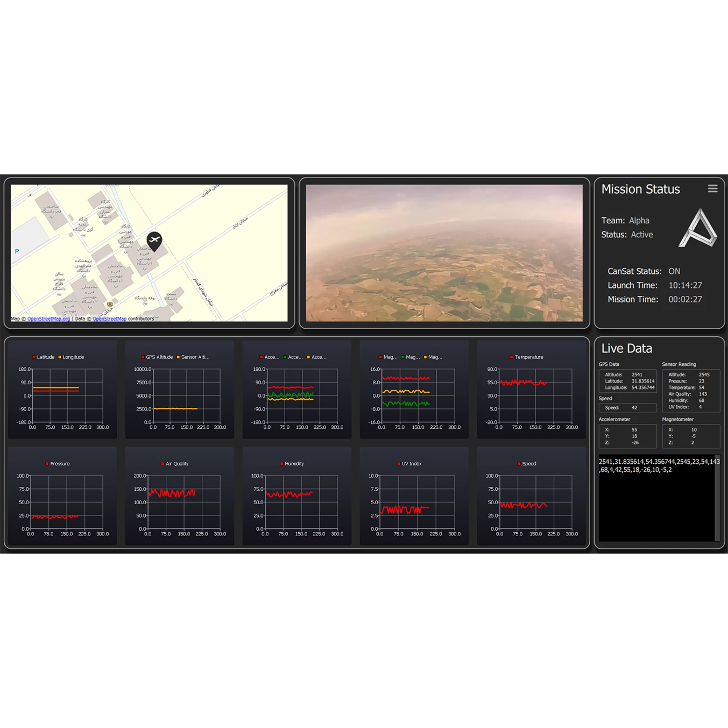Click the CanSat Status ON value

[674, 271]
